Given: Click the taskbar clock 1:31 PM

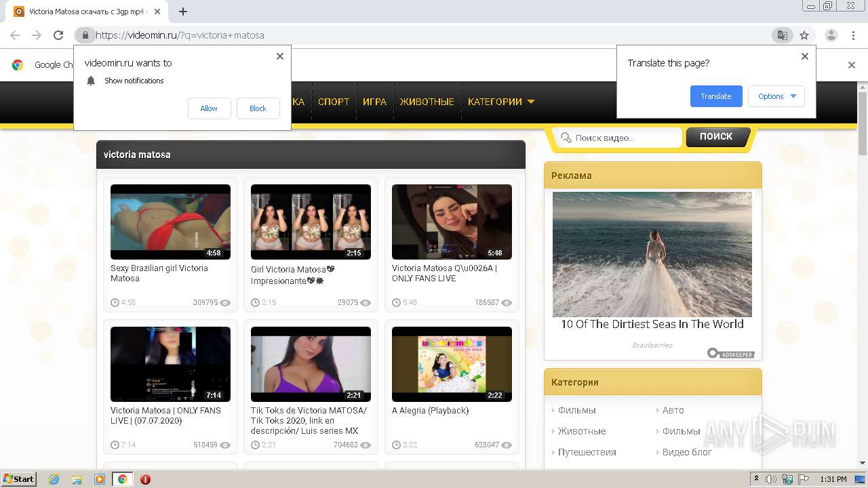Looking at the screenshot, I should click(x=833, y=479).
